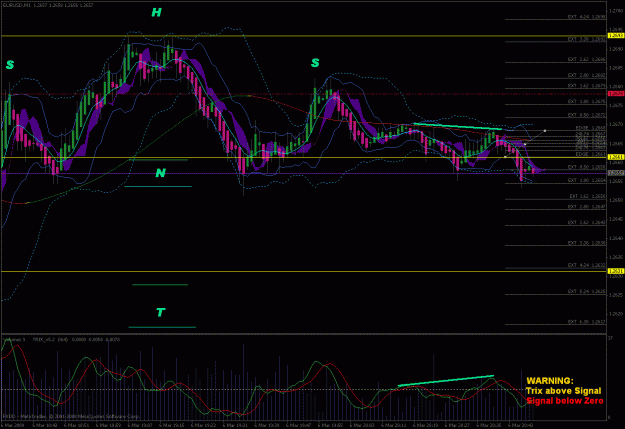The width and height of the screenshot is (625, 429).
Task: Select the 'H' head label above chart
Action: [156, 12]
